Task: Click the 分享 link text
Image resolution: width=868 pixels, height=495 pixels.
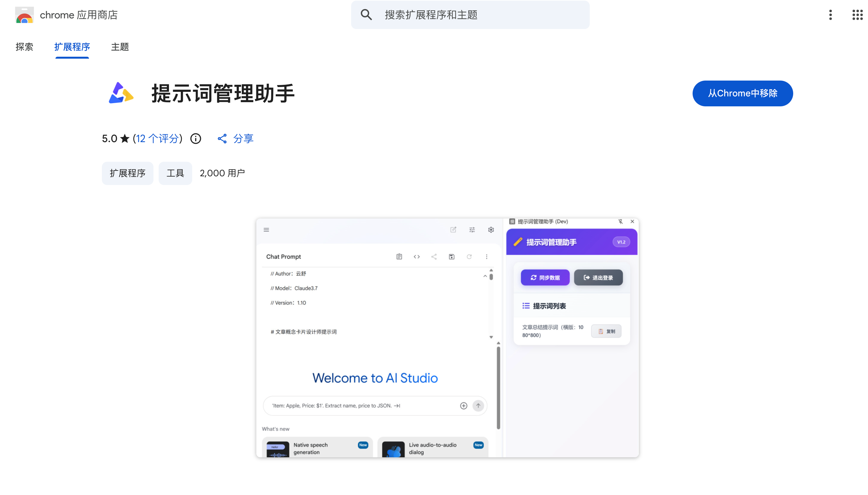Action: pos(243,138)
